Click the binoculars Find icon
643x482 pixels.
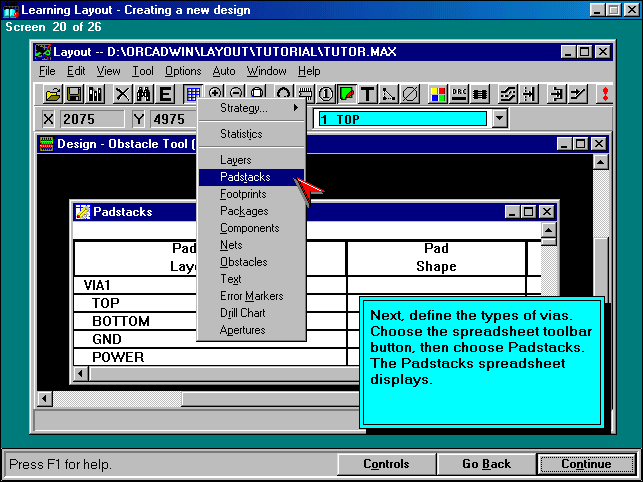(143, 94)
